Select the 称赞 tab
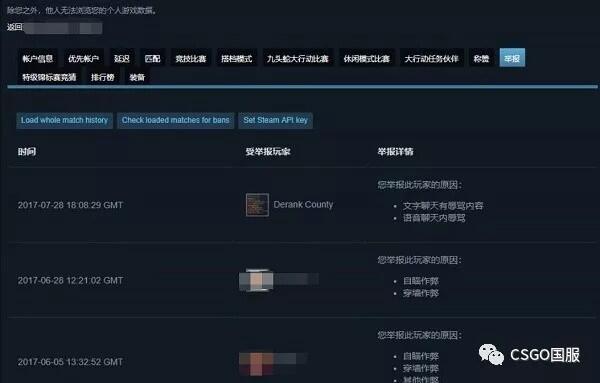This screenshot has height=383, width=600. [481, 59]
